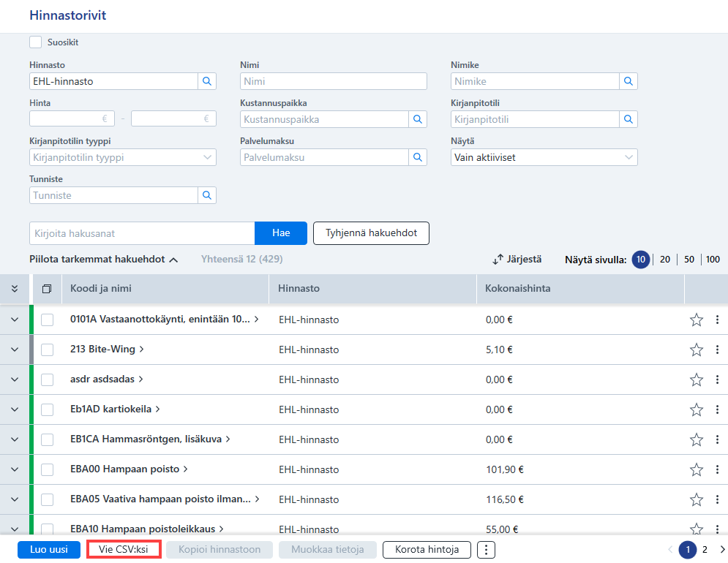This screenshot has height=563, width=728.
Task: Tick the EBA05 Vaativa hampaan poisto checkbox
Action: tap(47, 499)
